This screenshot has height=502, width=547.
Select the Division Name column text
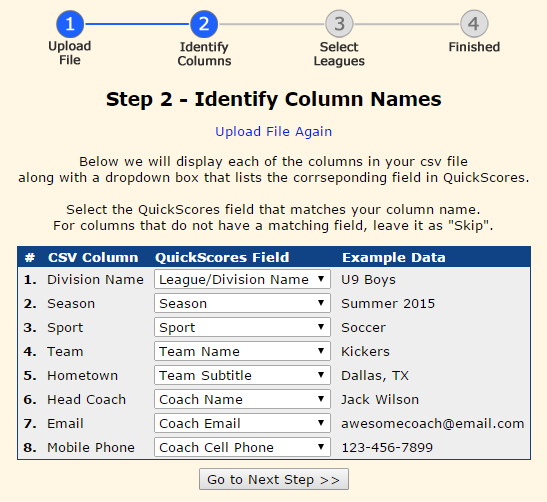95,279
